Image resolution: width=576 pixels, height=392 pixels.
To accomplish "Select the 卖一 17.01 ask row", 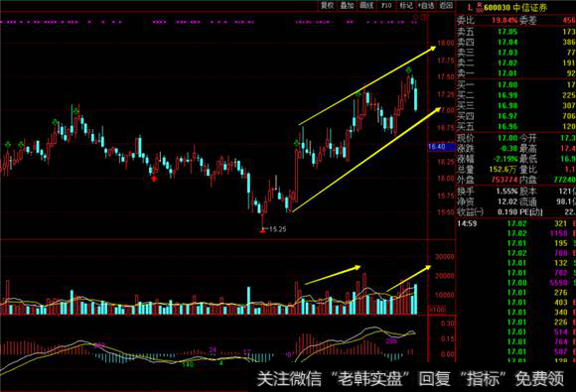I will (515, 73).
